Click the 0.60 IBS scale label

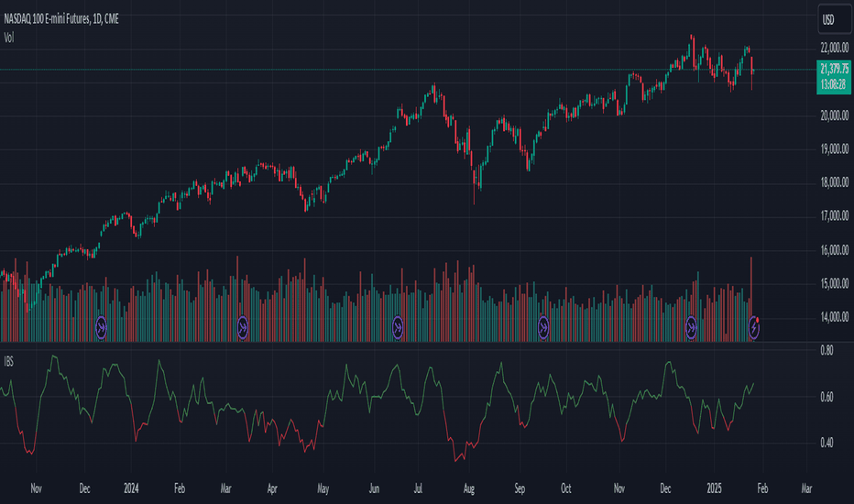pyautogui.click(x=827, y=397)
